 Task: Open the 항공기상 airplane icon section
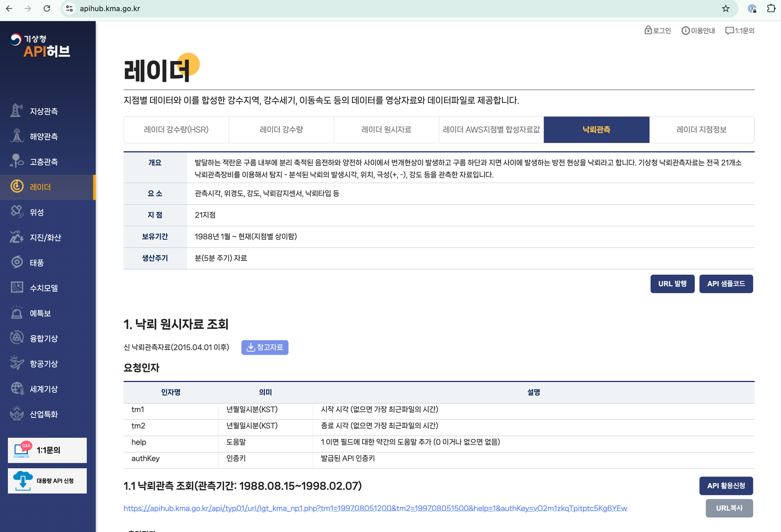point(17,363)
